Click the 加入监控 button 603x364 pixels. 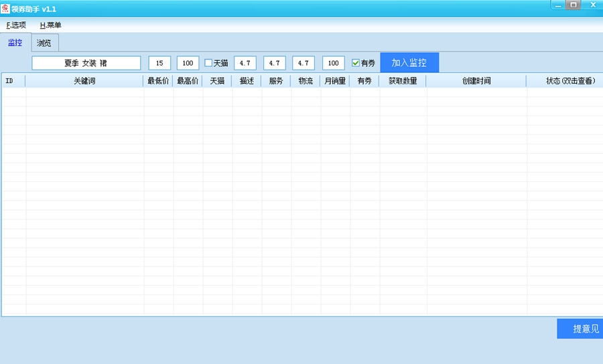pyautogui.click(x=409, y=63)
